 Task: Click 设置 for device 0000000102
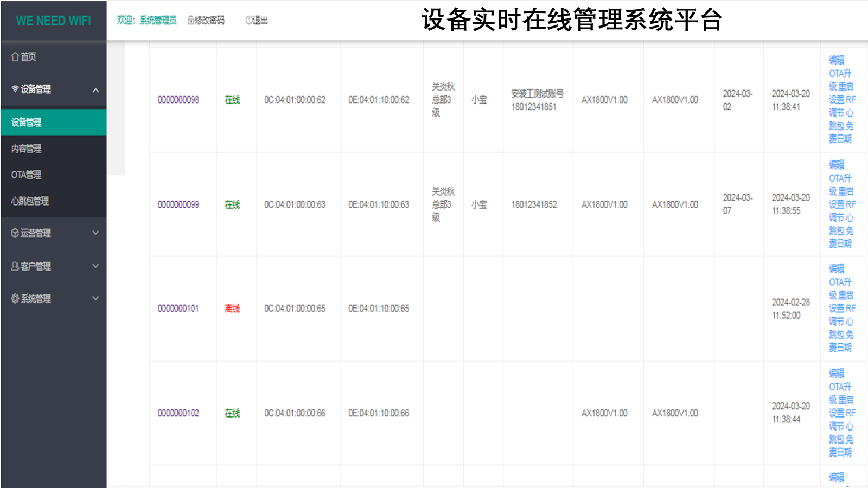click(837, 413)
